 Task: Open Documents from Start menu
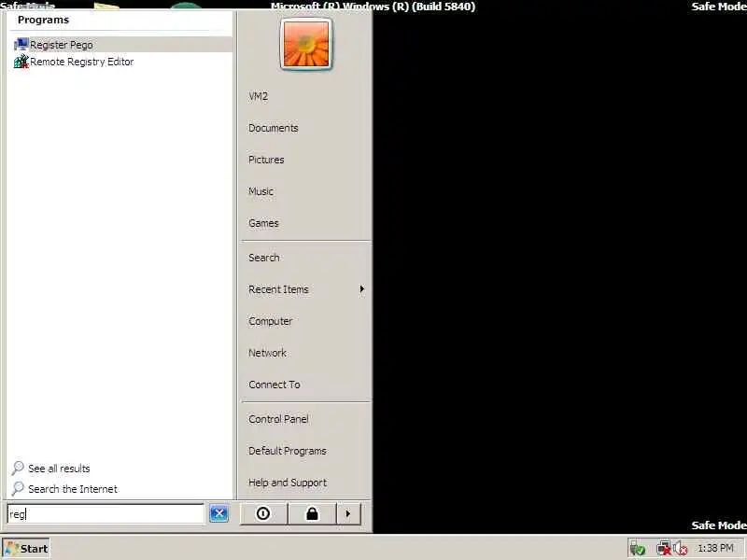coord(274,128)
